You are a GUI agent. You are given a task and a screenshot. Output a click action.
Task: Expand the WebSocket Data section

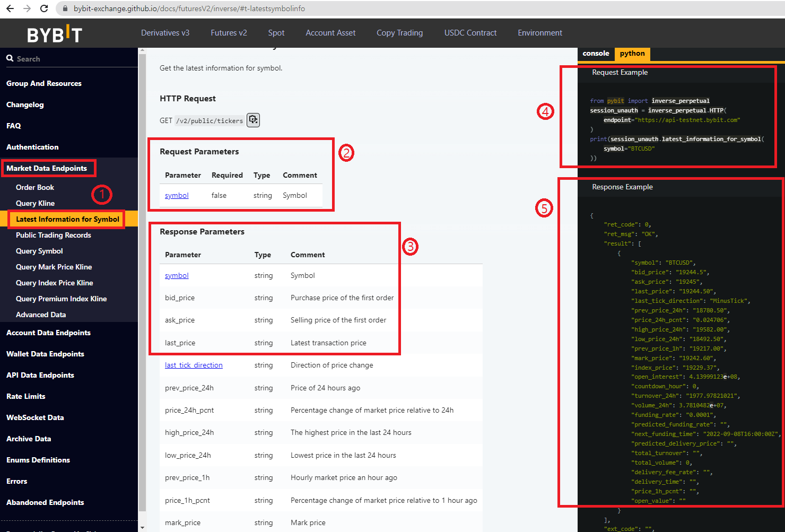pyautogui.click(x=35, y=417)
